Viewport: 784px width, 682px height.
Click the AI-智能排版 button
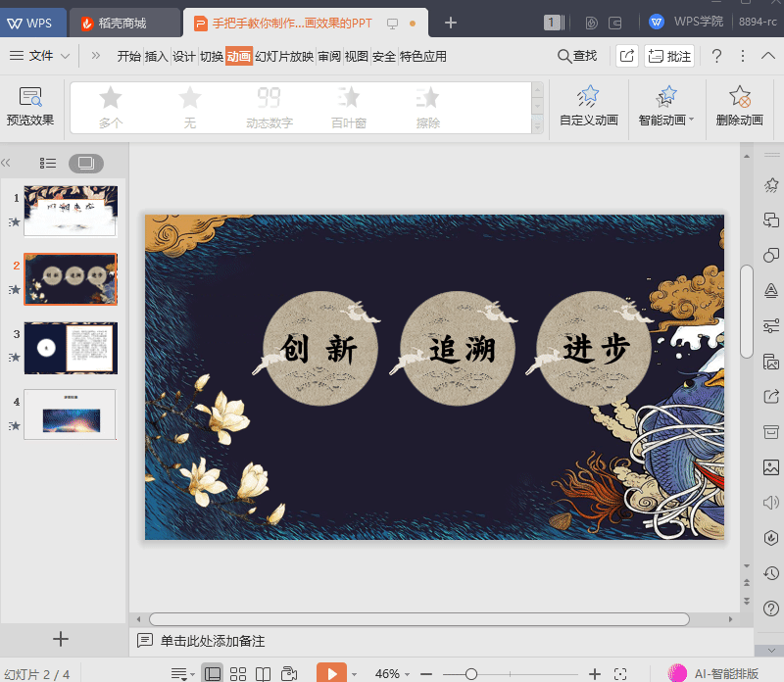click(x=713, y=673)
